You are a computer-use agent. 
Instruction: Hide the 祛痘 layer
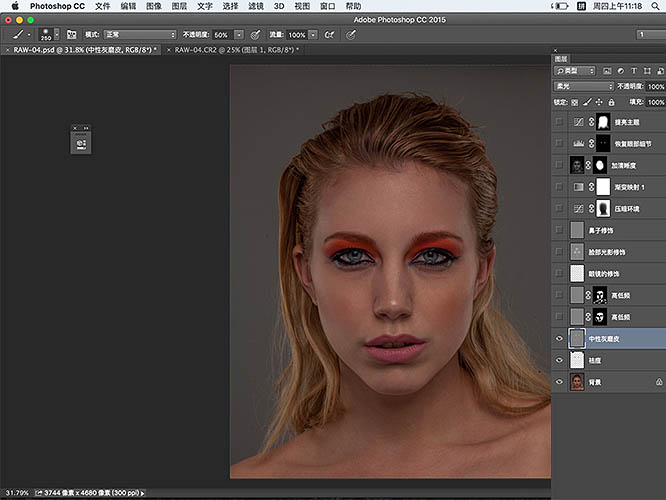[558, 361]
